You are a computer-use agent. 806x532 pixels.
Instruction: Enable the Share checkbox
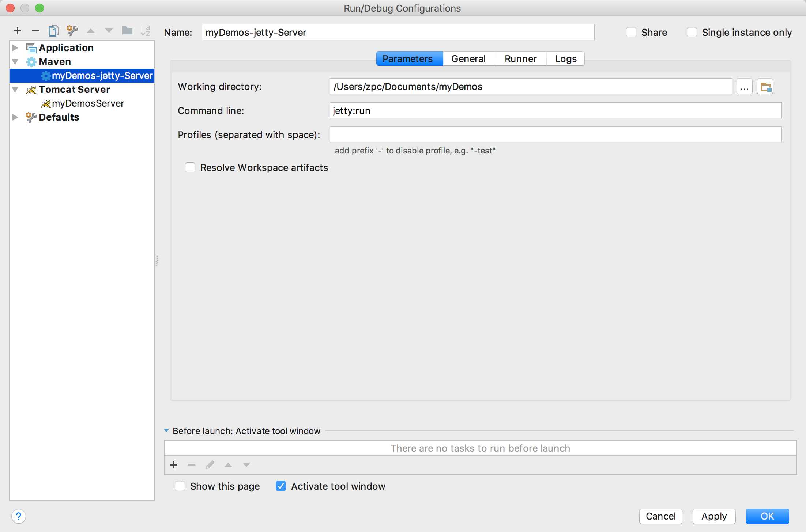[x=631, y=33]
